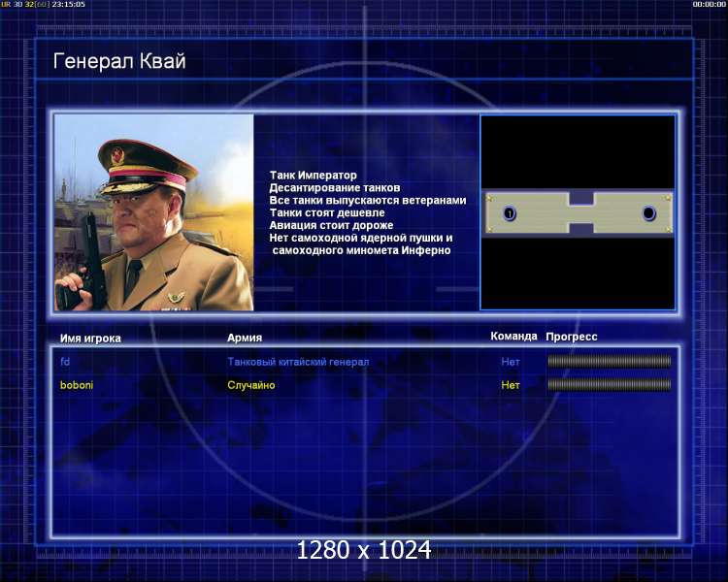Click the 'Авиация стоит дороже' line
This screenshot has width=728, height=582.
[x=332, y=225]
